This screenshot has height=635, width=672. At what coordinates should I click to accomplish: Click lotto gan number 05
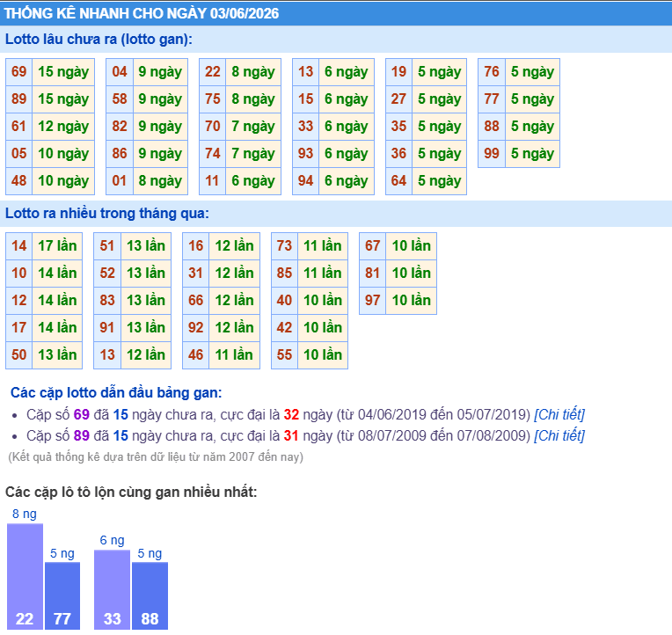pyautogui.click(x=18, y=153)
